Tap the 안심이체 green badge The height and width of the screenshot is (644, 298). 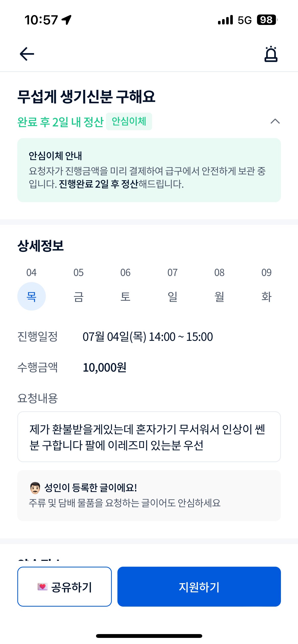click(x=129, y=121)
